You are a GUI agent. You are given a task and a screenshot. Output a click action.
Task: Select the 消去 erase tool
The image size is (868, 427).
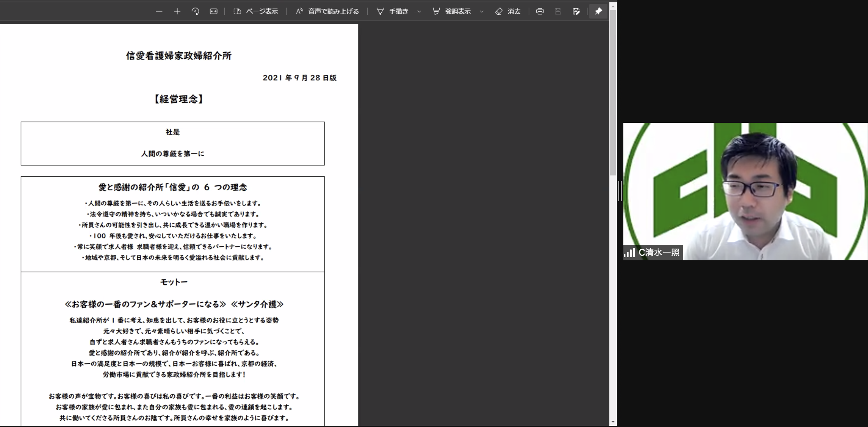(508, 11)
